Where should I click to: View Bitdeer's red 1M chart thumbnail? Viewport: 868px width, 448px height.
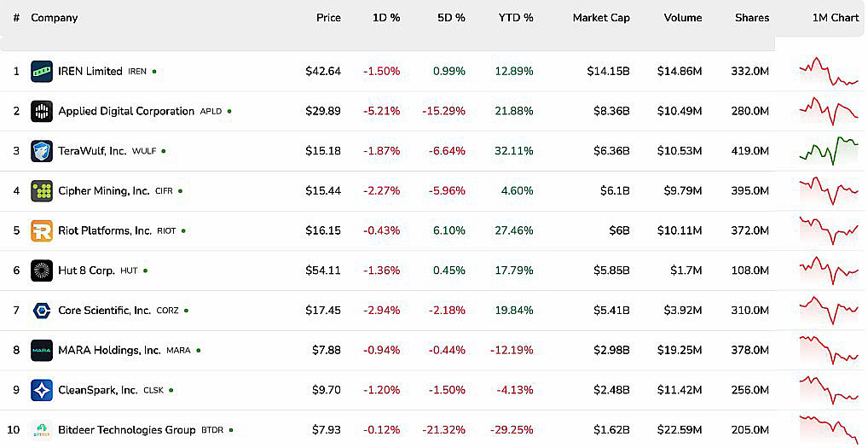tap(829, 430)
